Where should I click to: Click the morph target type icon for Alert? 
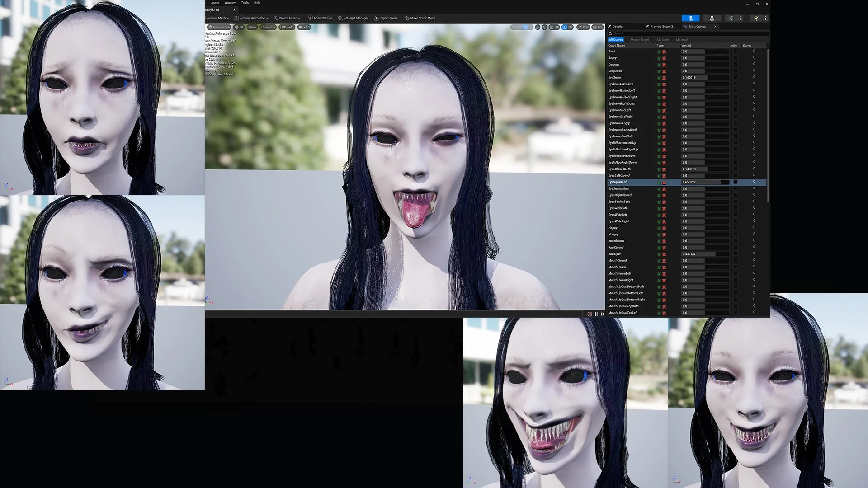[659, 52]
